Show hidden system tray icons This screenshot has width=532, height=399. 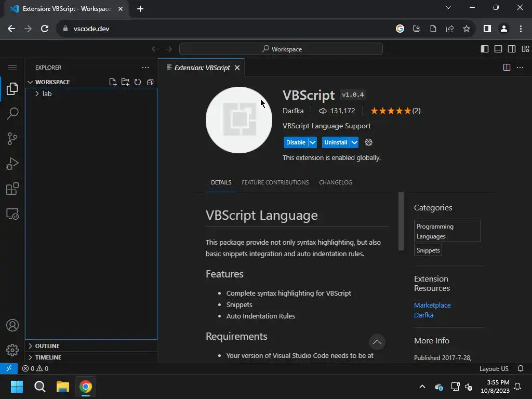click(422, 387)
